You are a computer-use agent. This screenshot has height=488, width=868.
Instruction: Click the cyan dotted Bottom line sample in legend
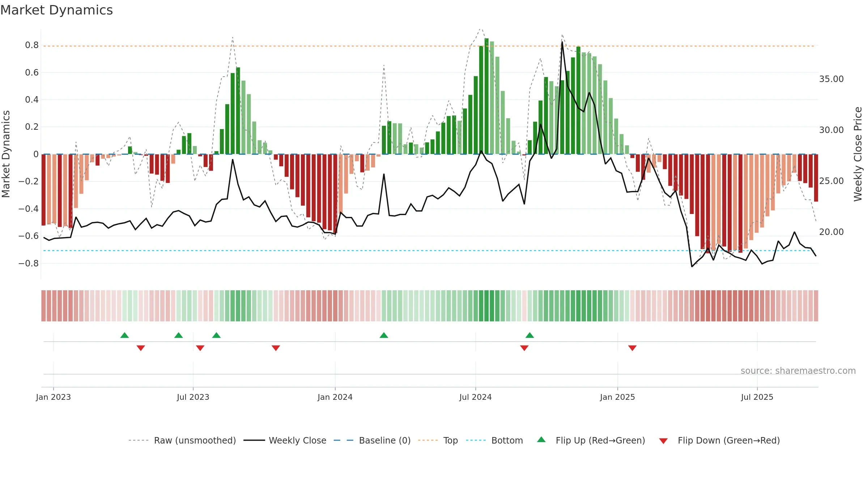click(476, 440)
